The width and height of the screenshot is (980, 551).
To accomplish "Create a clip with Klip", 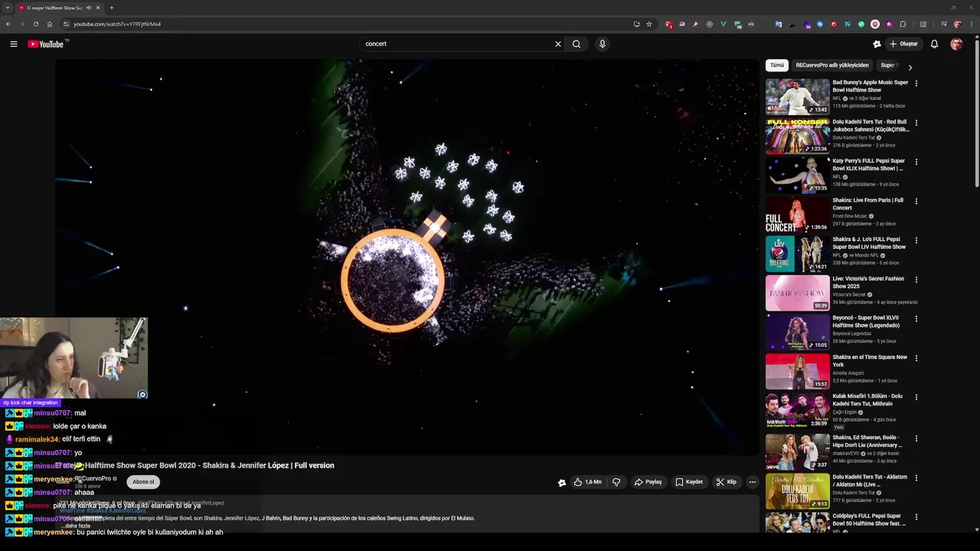I will tap(726, 482).
